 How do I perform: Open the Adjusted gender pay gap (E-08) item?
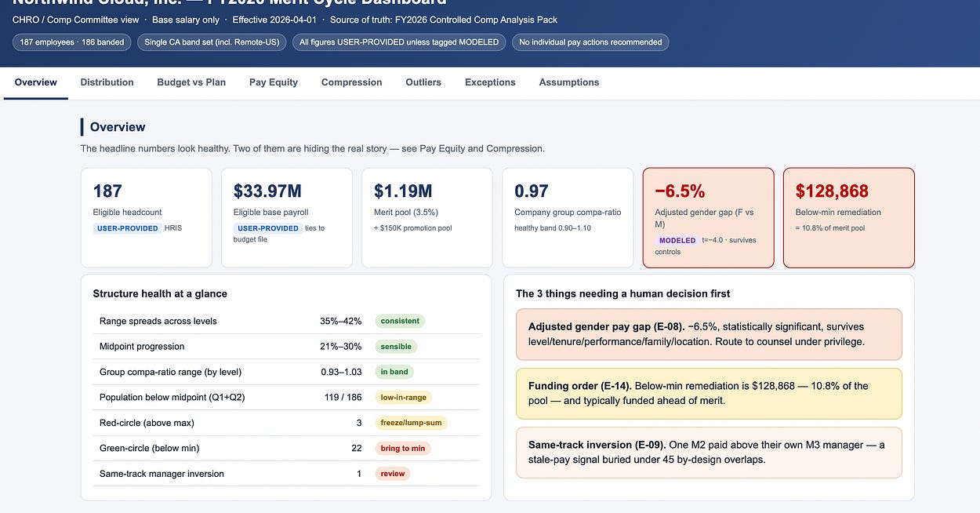[x=709, y=334]
